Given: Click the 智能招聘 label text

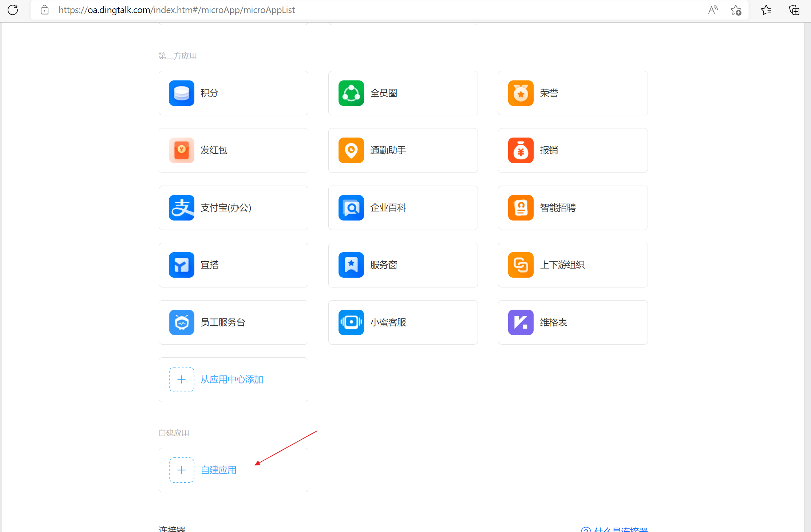Looking at the screenshot, I should 558,208.
